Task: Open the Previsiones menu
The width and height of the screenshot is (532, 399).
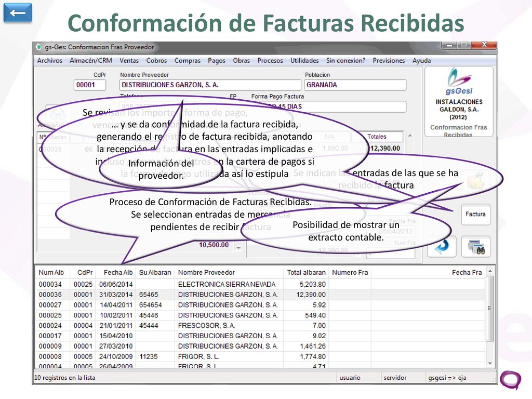Action: tap(389, 60)
